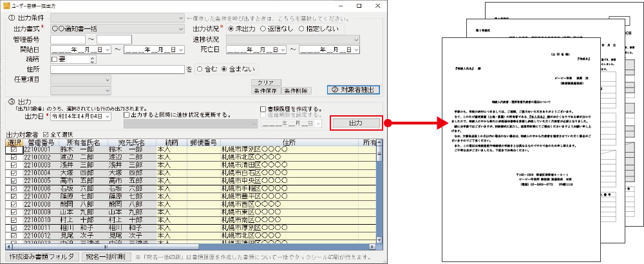
Task: Toggle the 全て選択 checkbox
Action: coord(44,134)
